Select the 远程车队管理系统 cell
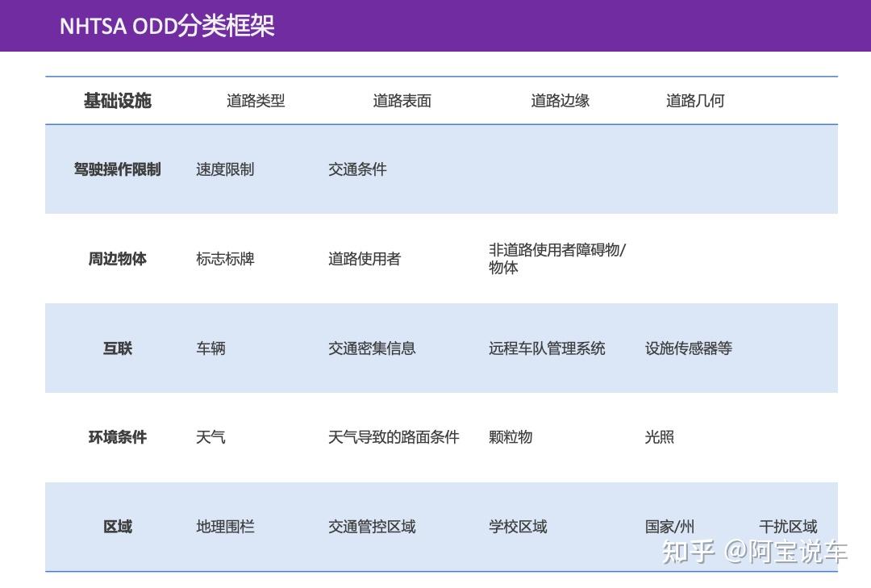This screenshot has width=871, height=588. 548,348
